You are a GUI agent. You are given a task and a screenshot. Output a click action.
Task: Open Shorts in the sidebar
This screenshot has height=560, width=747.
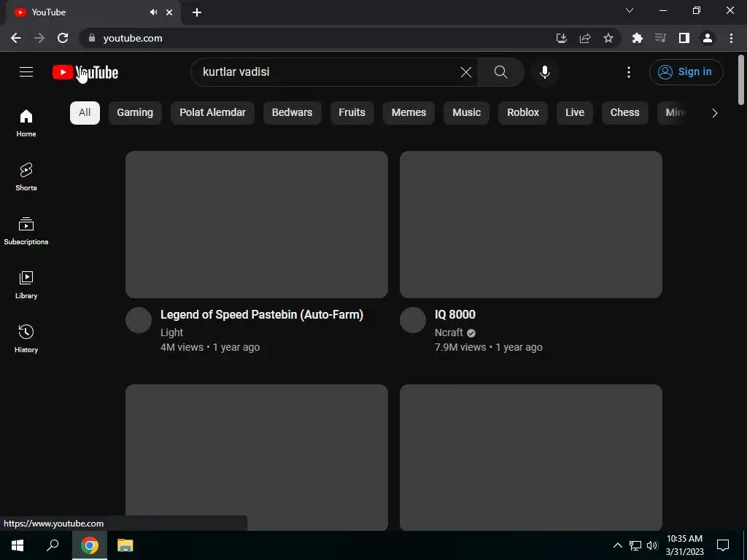pos(26,177)
